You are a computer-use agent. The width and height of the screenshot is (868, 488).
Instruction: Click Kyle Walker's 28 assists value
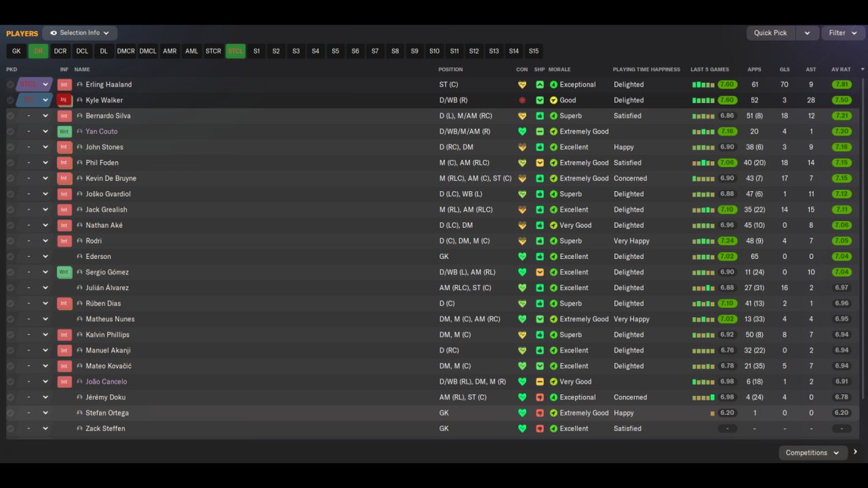tap(811, 100)
